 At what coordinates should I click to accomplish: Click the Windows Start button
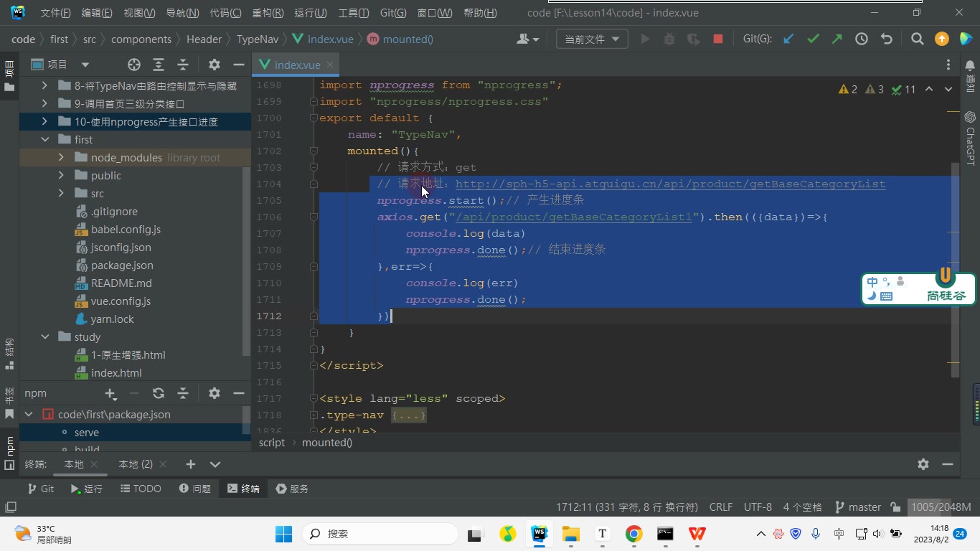[284, 534]
